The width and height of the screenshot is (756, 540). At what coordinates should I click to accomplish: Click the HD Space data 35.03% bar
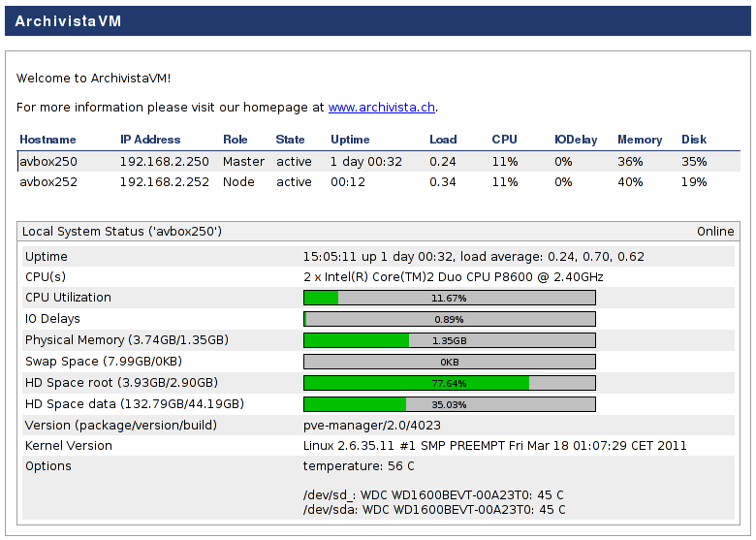(450, 404)
